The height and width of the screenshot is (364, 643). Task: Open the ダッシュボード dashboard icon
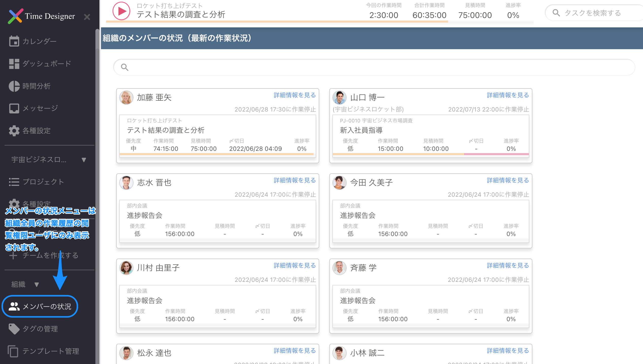(14, 64)
